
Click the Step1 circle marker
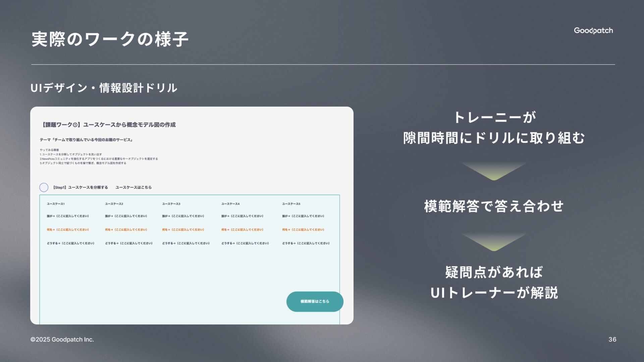pyautogui.click(x=44, y=187)
